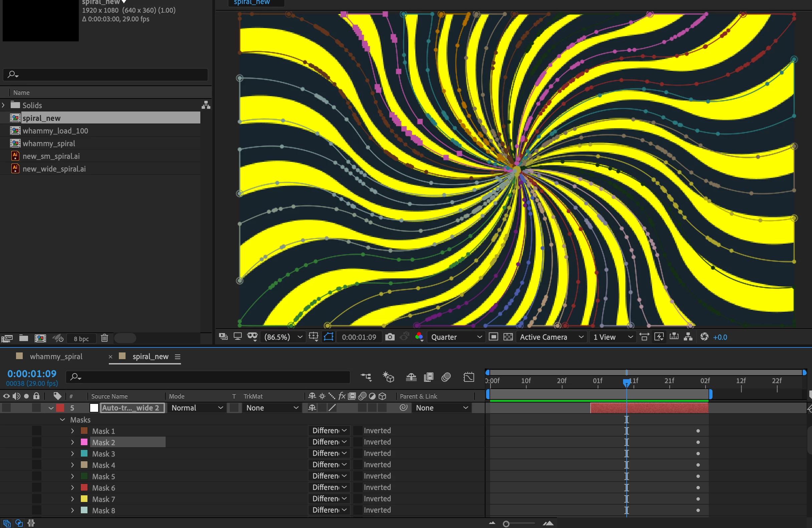Open the spiral_new panel menu
This screenshot has height=528, width=812.
click(x=177, y=357)
